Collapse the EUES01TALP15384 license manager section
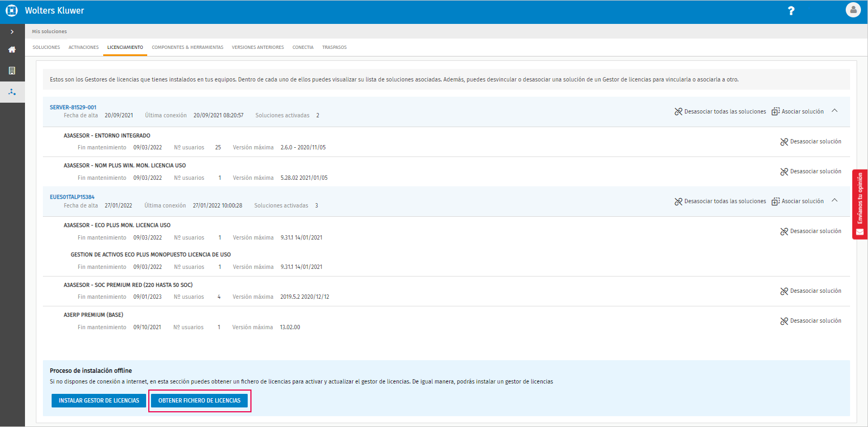Screen dimensions: 868x427 (835, 200)
